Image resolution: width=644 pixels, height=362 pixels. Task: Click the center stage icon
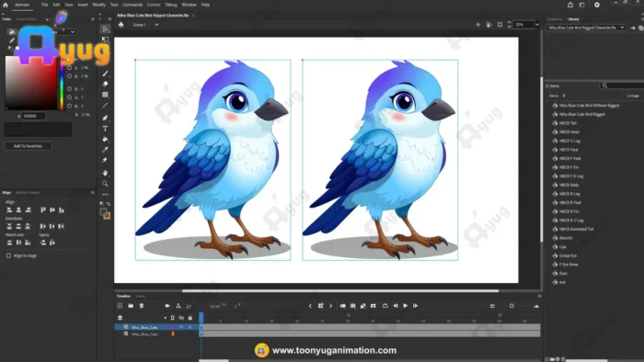click(478, 25)
